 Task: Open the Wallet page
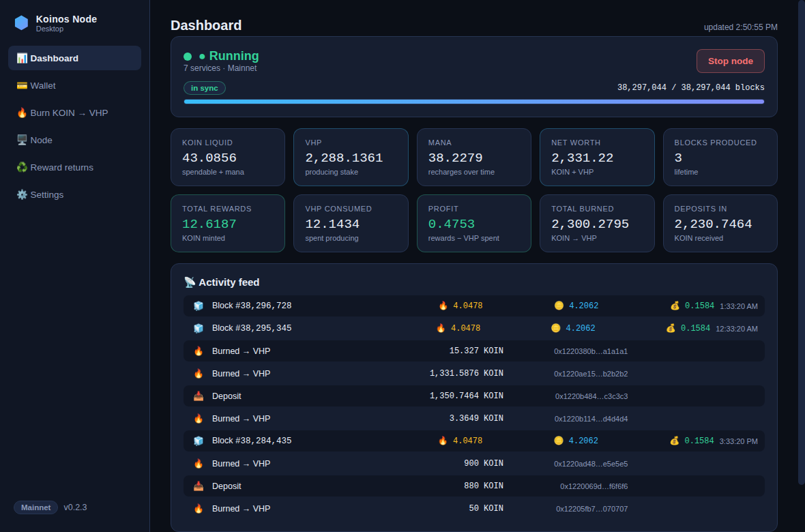tap(74, 85)
